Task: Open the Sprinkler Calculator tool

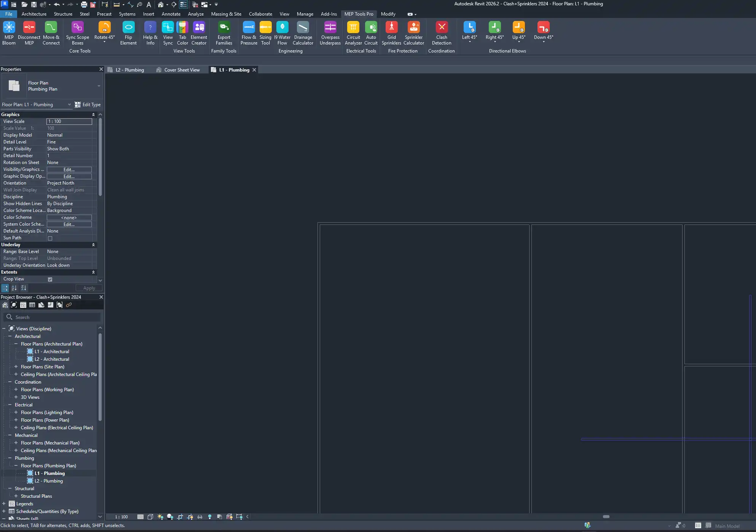Action: [x=413, y=28]
